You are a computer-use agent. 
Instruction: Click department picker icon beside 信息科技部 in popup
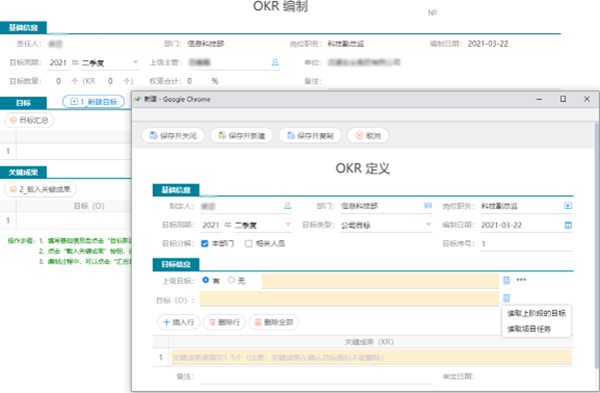(x=428, y=206)
